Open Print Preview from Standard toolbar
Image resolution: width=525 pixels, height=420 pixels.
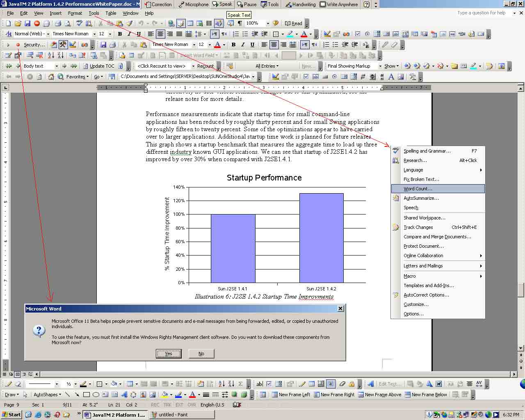[x=68, y=23]
